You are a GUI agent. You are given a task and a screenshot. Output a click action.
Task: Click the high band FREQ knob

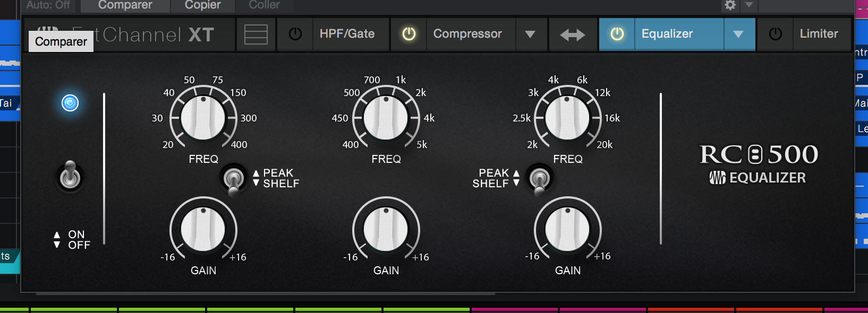567,118
